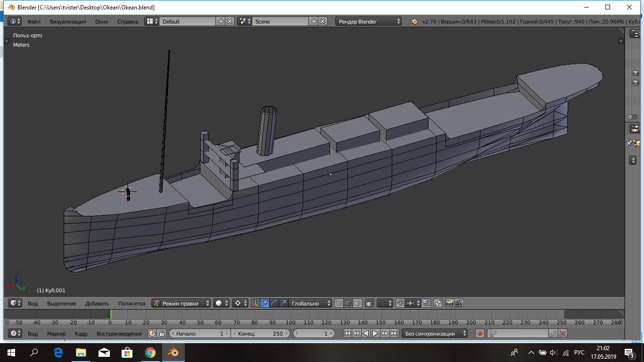Click the OpenGL render camera icon
The width and height of the screenshot is (644, 362).
coord(449,304)
